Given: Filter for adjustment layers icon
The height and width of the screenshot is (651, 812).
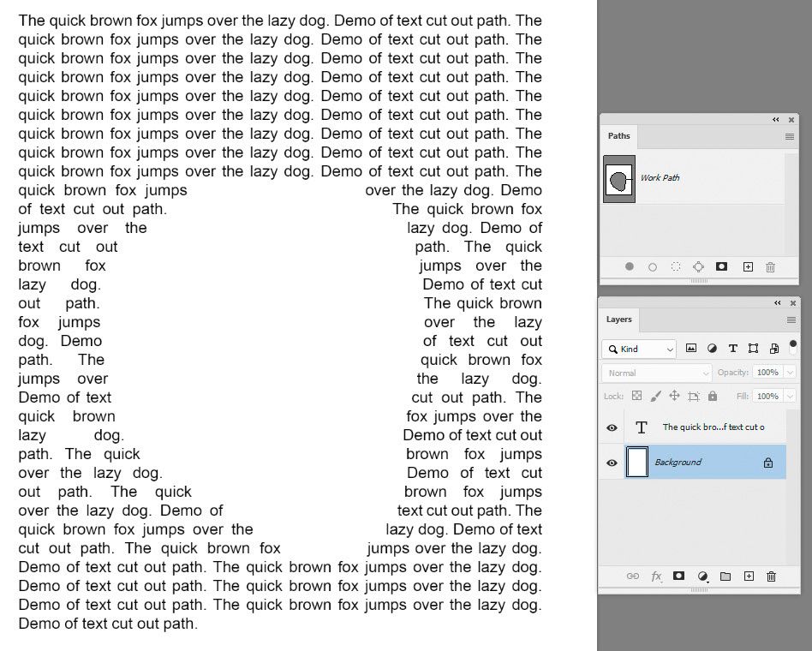Looking at the screenshot, I should 712,348.
